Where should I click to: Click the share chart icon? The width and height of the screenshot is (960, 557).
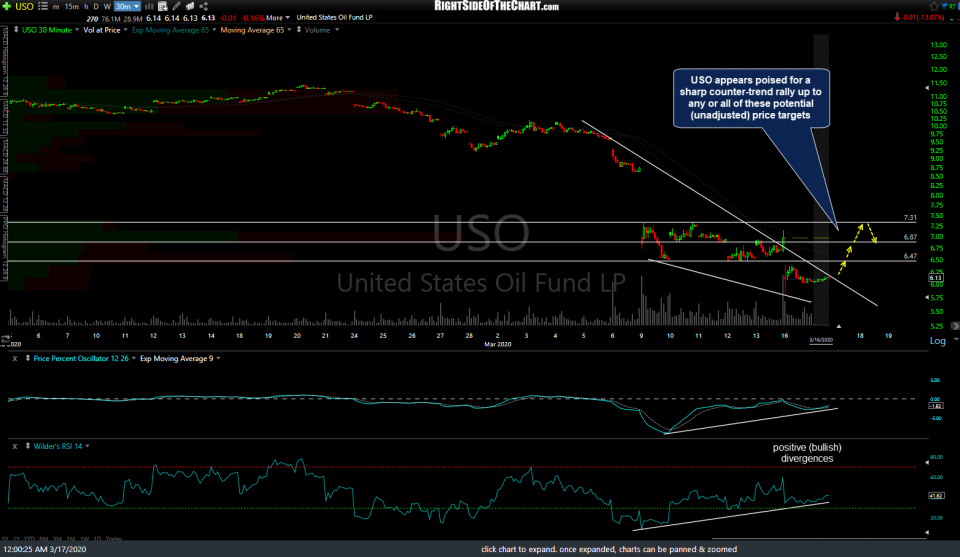coord(203,6)
